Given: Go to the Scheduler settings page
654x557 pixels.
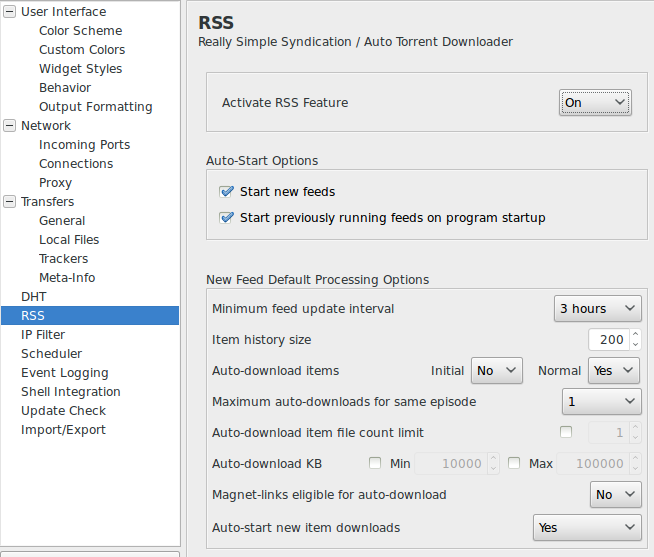Looking at the screenshot, I should pyautogui.click(x=52, y=353).
